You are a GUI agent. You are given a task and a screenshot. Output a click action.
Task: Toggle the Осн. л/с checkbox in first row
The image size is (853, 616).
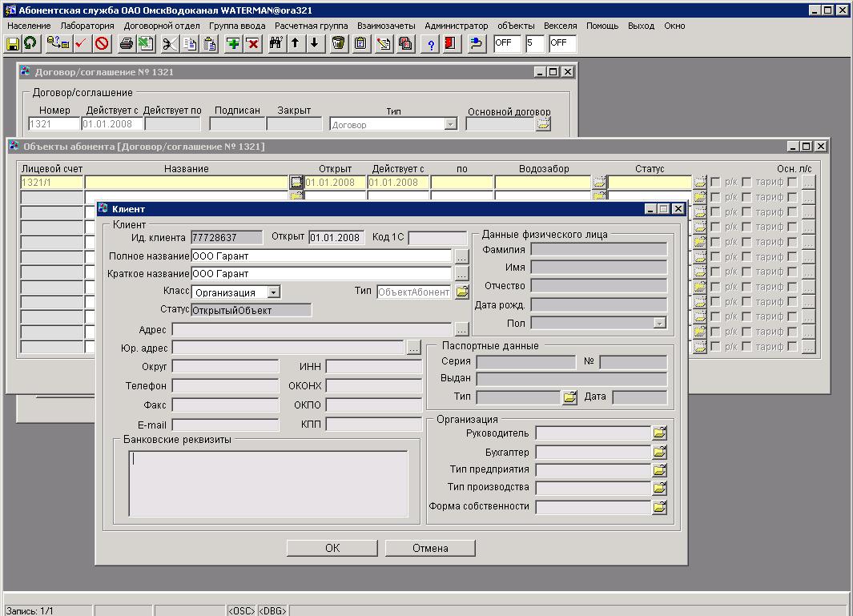pyautogui.click(x=792, y=183)
